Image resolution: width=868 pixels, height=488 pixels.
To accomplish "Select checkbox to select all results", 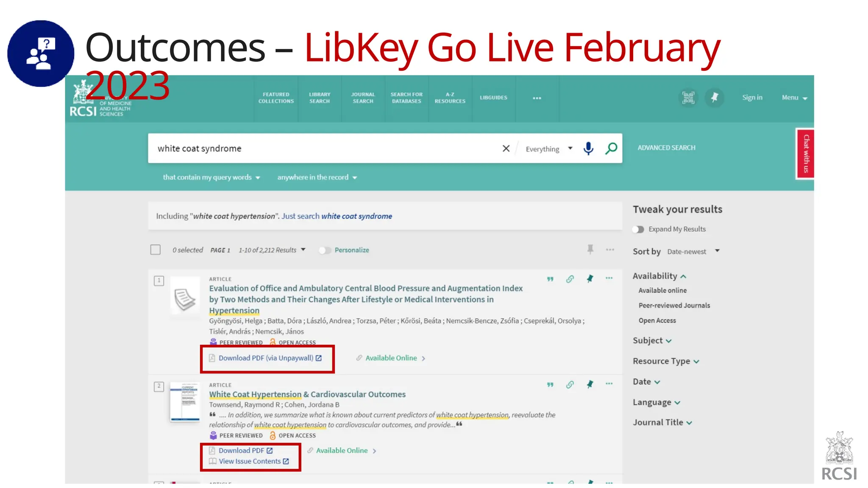I will coord(156,250).
